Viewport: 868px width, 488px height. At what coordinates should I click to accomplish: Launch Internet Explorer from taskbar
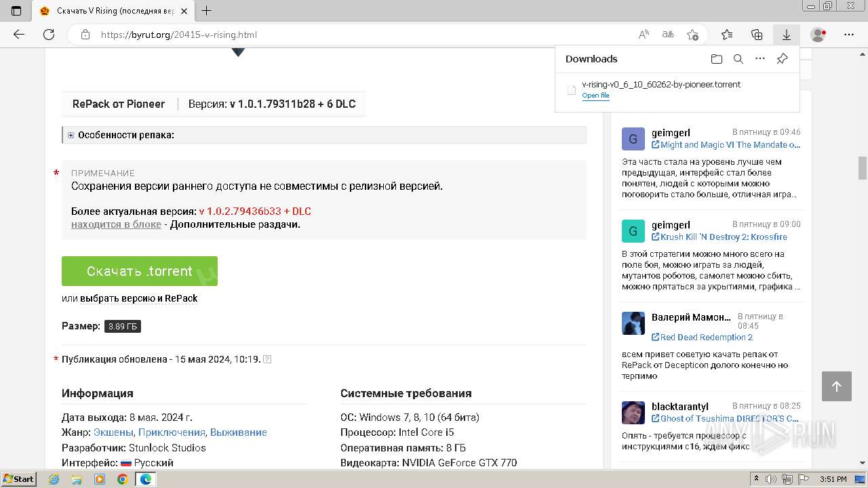pos(54,479)
